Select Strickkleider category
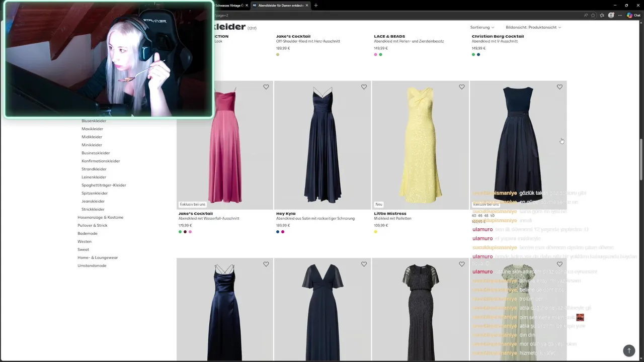The width and height of the screenshot is (644, 362). pos(93,209)
